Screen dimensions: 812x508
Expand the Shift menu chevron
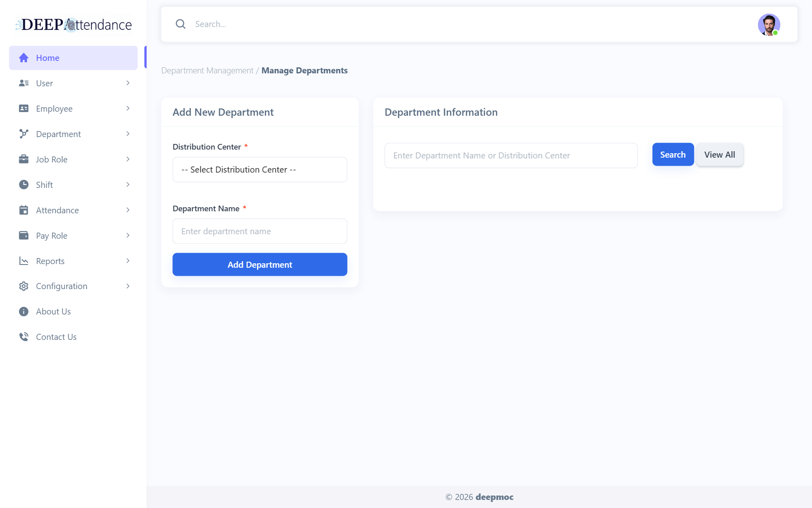(128, 185)
